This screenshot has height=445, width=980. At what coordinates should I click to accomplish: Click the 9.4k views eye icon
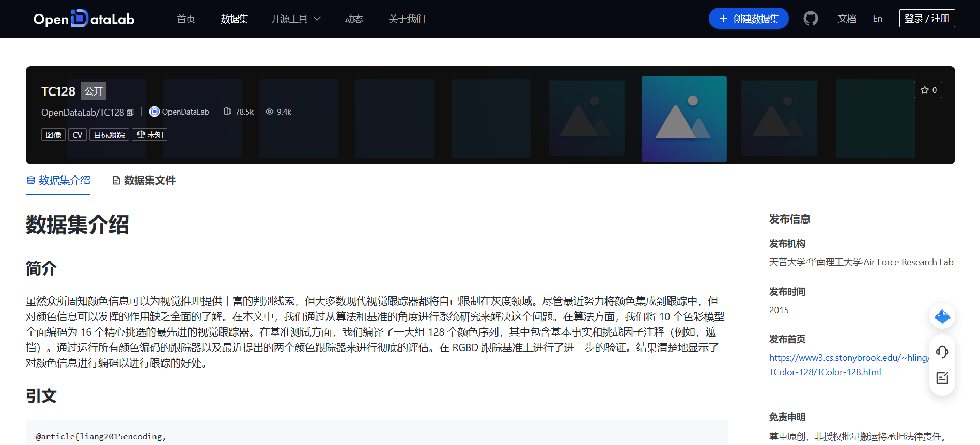pos(269,112)
